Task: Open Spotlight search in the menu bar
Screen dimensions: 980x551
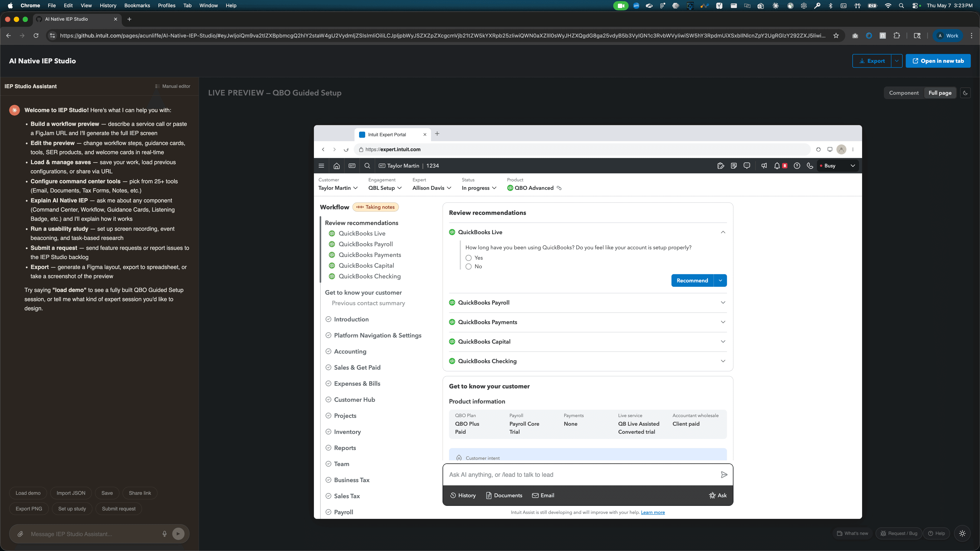Action: 901,6
